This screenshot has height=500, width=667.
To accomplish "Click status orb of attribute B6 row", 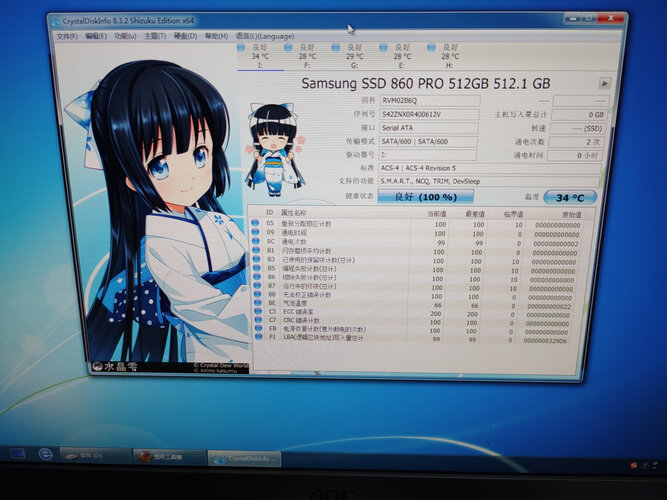I will click(257, 277).
